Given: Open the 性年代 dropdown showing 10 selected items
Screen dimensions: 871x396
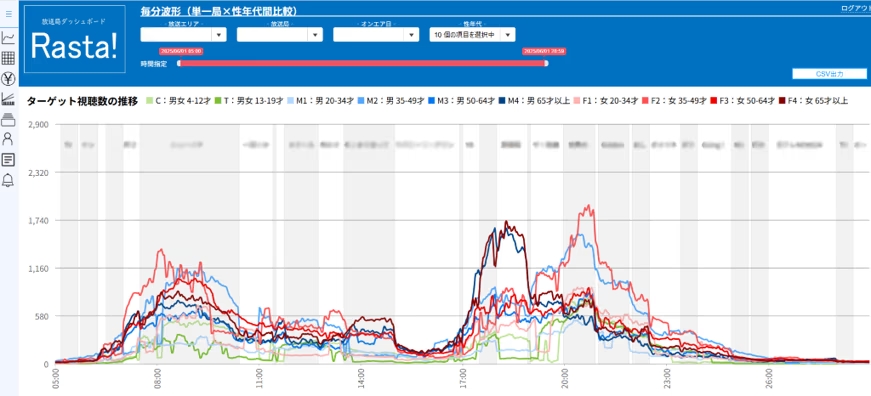Looking at the screenshot, I should (x=472, y=34).
